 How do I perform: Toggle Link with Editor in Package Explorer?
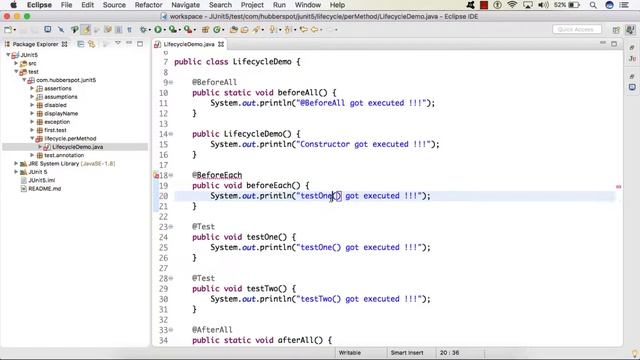[92, 44]
